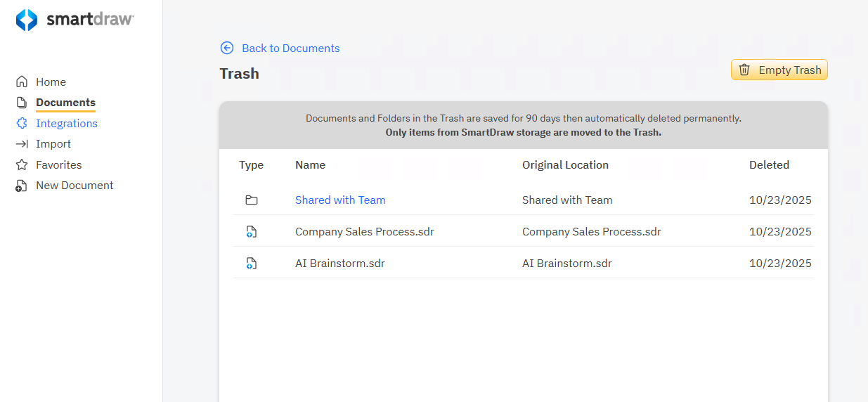Click the Favorites star icon

(22, 164)
